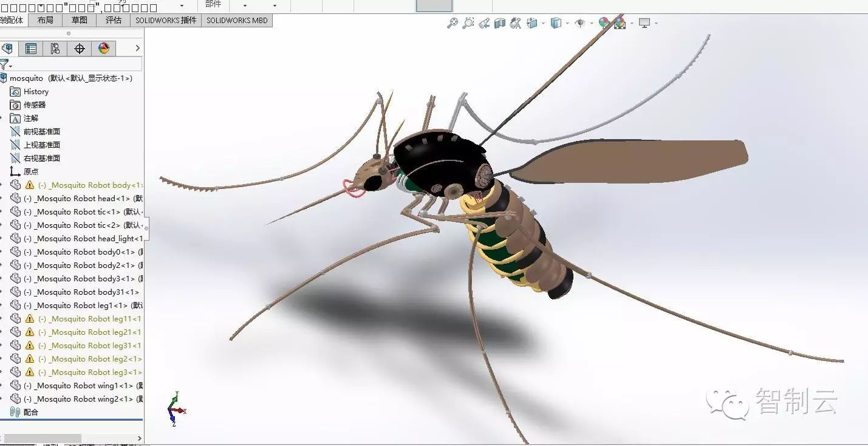Select _Mosquito Robot leg31<1> component text
The image size is (868, 446).
point(90,346)
